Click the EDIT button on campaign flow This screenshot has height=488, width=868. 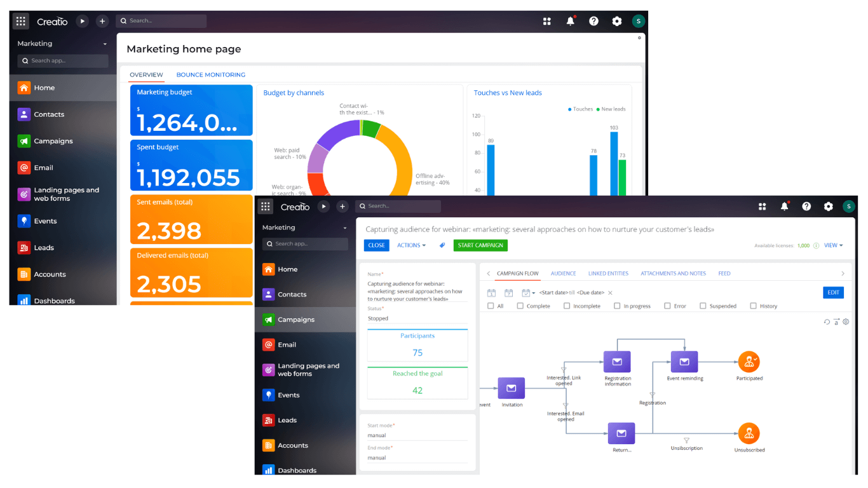833,292
